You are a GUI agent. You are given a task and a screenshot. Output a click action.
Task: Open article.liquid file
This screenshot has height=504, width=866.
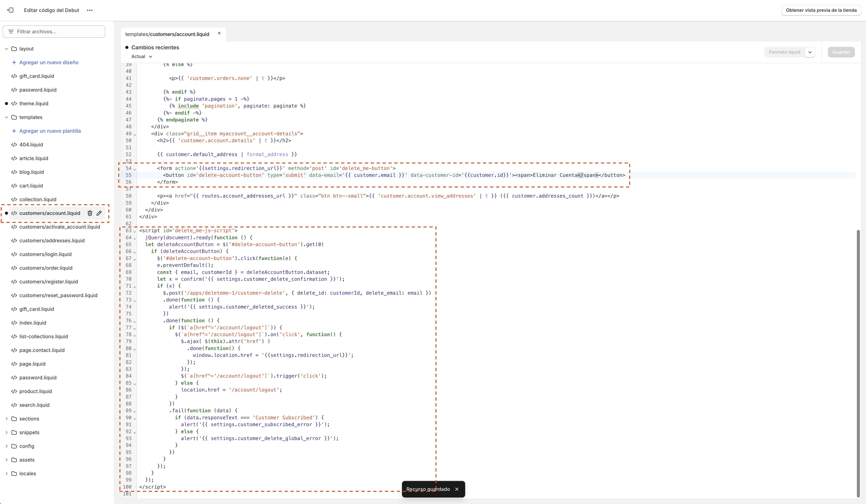[34, 158]
